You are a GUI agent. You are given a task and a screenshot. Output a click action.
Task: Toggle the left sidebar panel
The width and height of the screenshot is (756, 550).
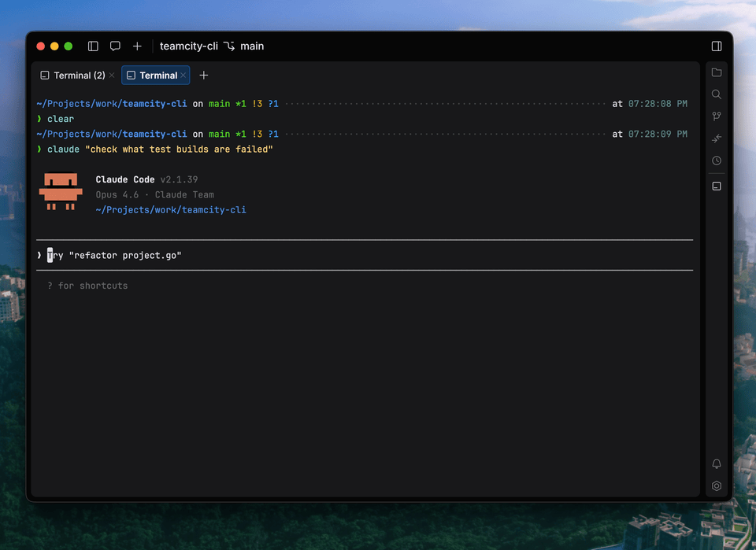[93, 46]
